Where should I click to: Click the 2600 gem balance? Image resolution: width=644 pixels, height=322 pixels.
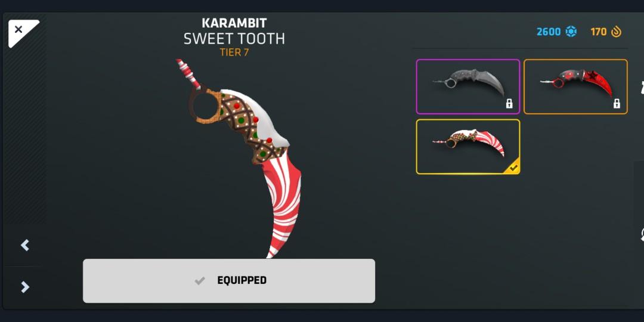[549, 32]
